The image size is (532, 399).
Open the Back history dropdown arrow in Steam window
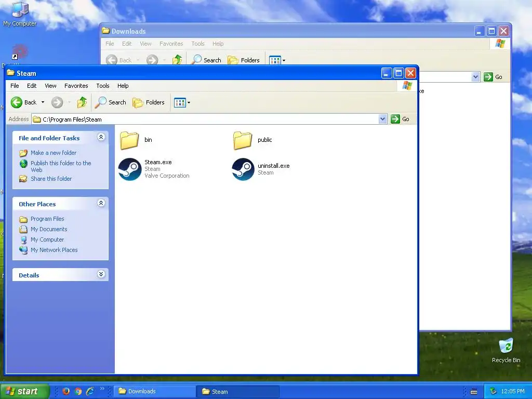(x=43, y=102)
